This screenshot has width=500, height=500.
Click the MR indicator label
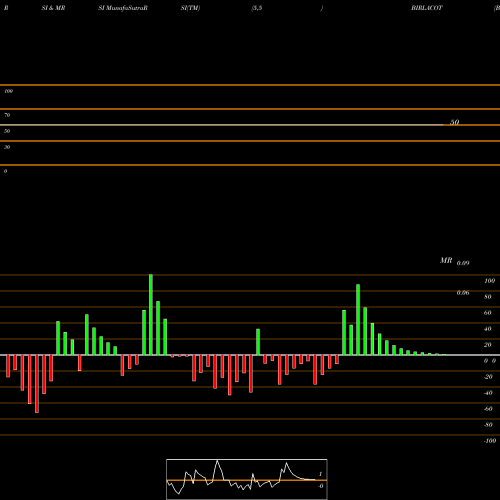coord(446,260)
